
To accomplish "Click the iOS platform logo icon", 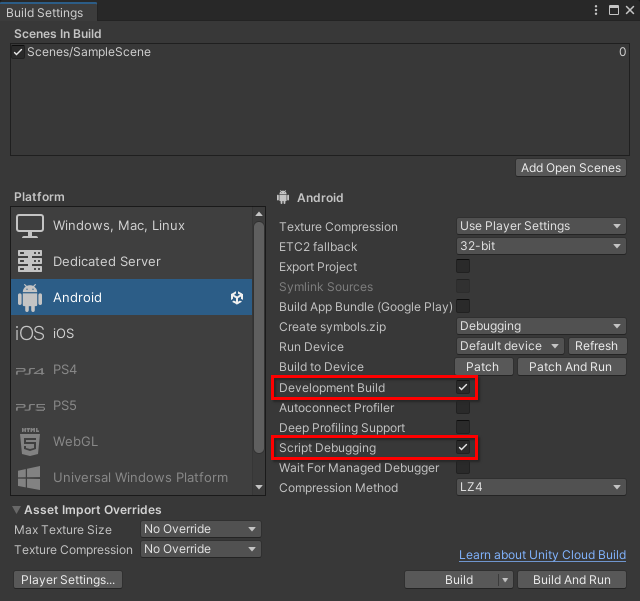I will [x=29, y=333].
